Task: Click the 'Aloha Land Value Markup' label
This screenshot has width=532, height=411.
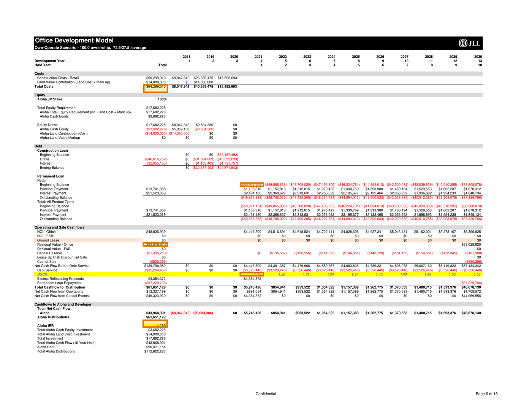Action: (60, 138)
